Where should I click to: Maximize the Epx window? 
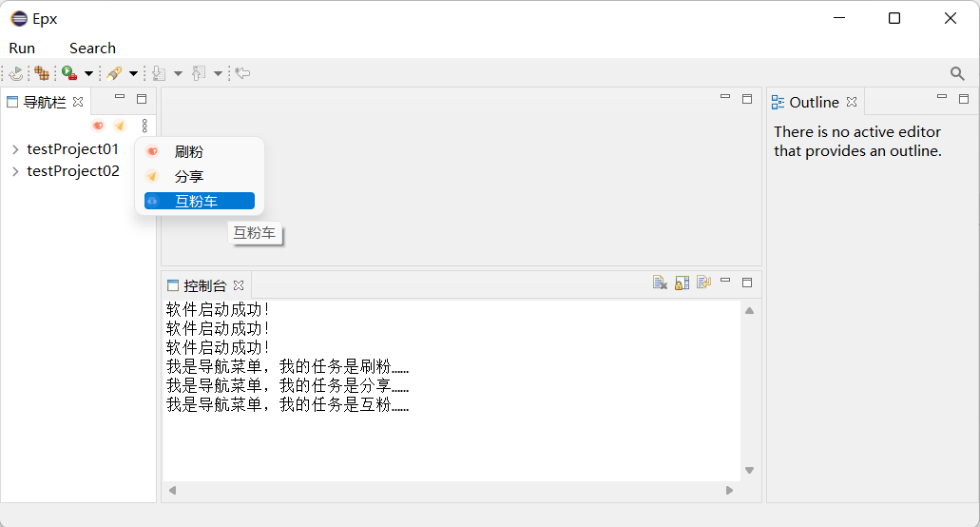(894, 18)
